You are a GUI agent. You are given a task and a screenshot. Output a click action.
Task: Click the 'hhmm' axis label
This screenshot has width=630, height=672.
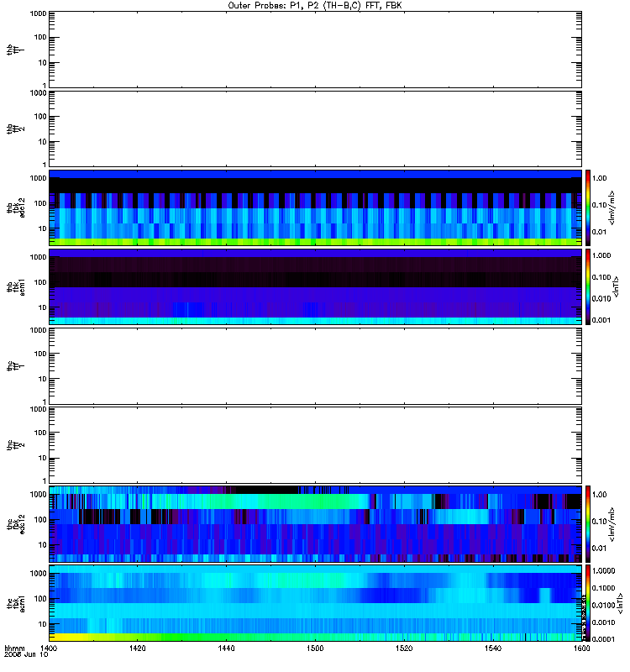tap(14, 648)
